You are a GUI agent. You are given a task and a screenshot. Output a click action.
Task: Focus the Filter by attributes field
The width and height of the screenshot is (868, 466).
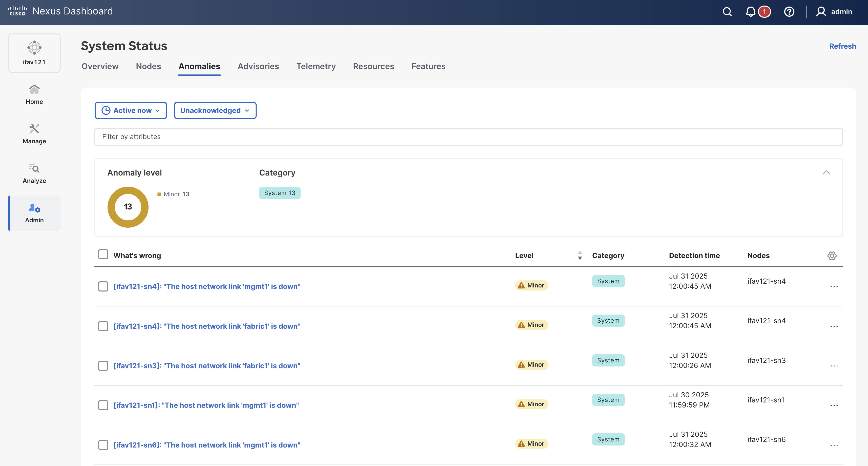[x=468, y=137]
